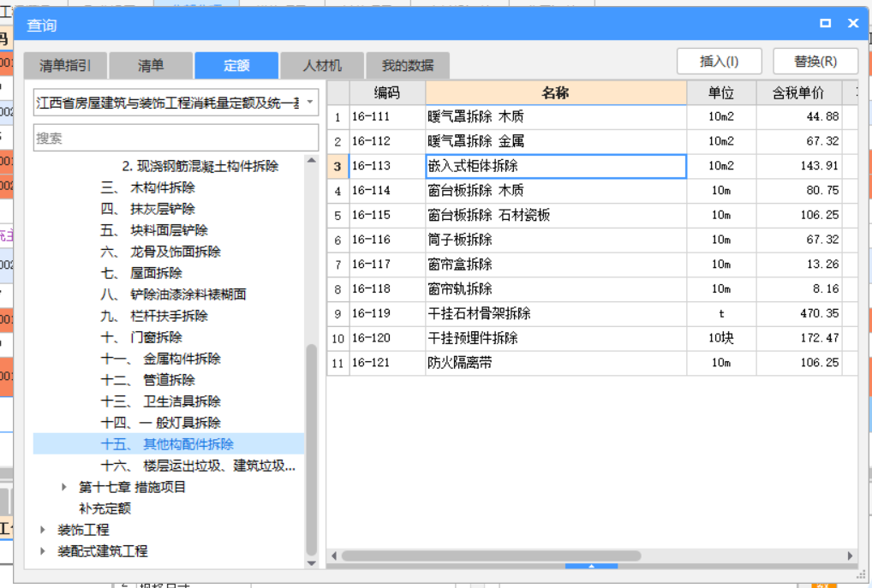Viewport: 872px width, 588px height.
Task: Click the 名称 column header
Action: pyautogui.click(x=556, y=92)
